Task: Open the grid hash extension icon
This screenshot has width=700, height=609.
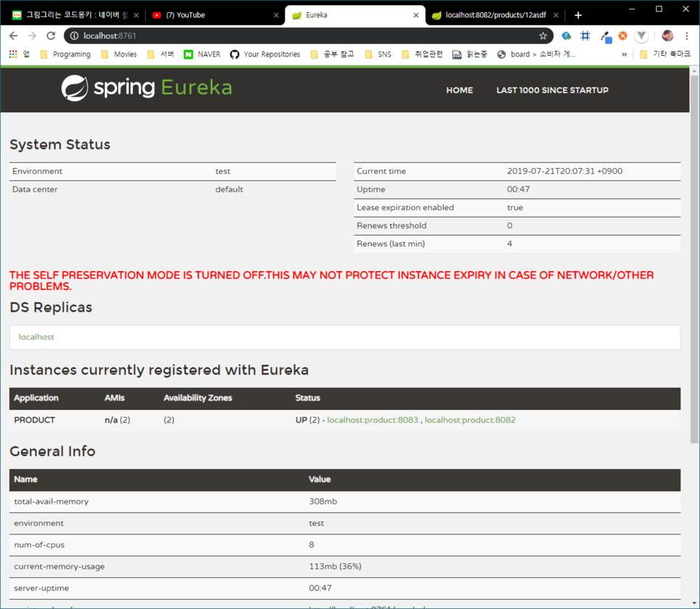Action: [586, 36]
